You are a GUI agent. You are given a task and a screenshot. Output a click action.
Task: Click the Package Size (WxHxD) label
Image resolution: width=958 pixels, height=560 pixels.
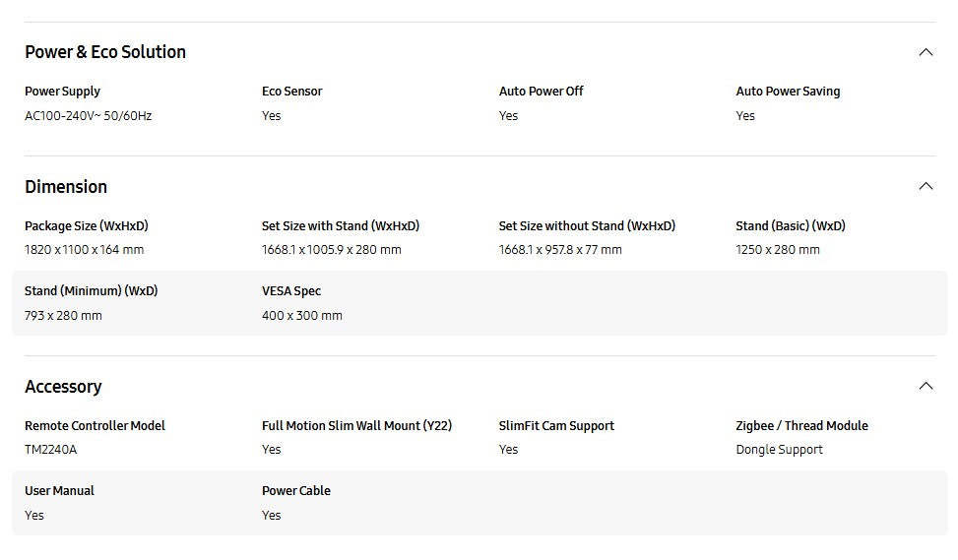click(x=87, y=226)
